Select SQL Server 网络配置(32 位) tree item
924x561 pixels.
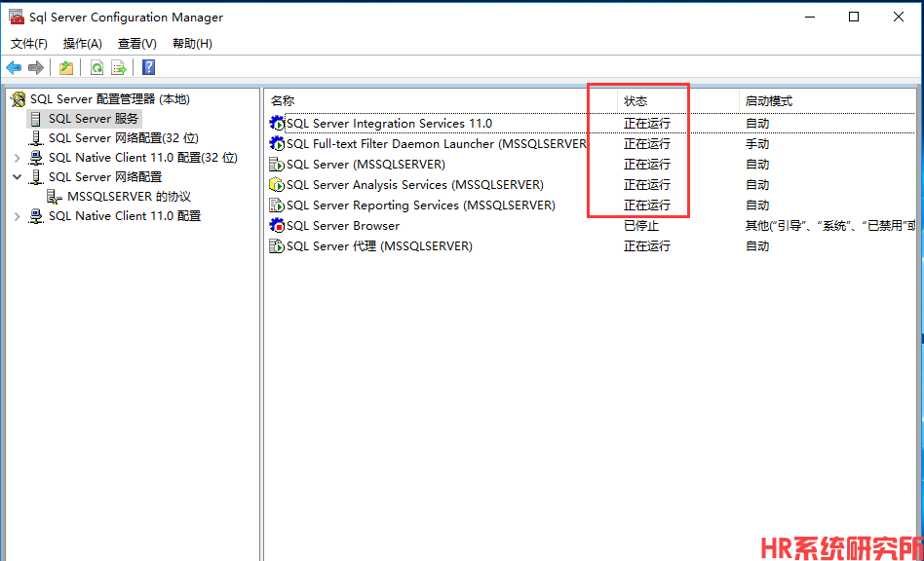click(123, 138)
